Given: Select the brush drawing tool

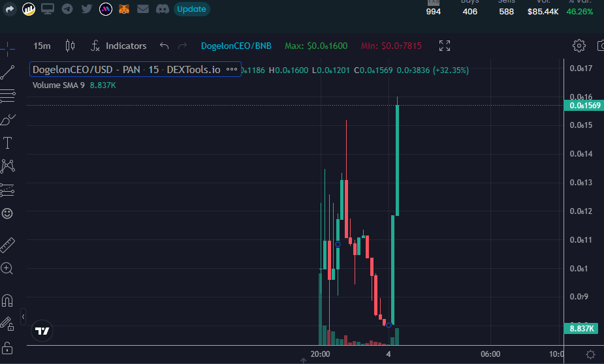Looking at the screenshot, I should (x=7, y=119).
